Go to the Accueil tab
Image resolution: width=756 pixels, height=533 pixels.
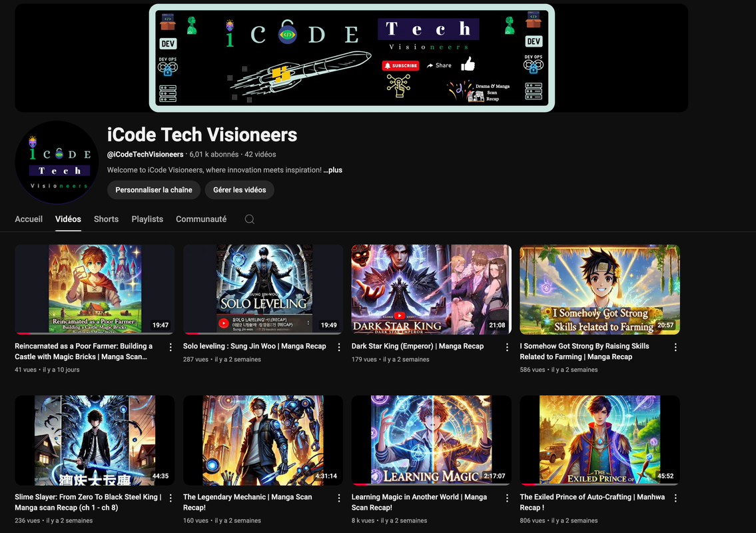pyautogui.click(x=29, y=219)
